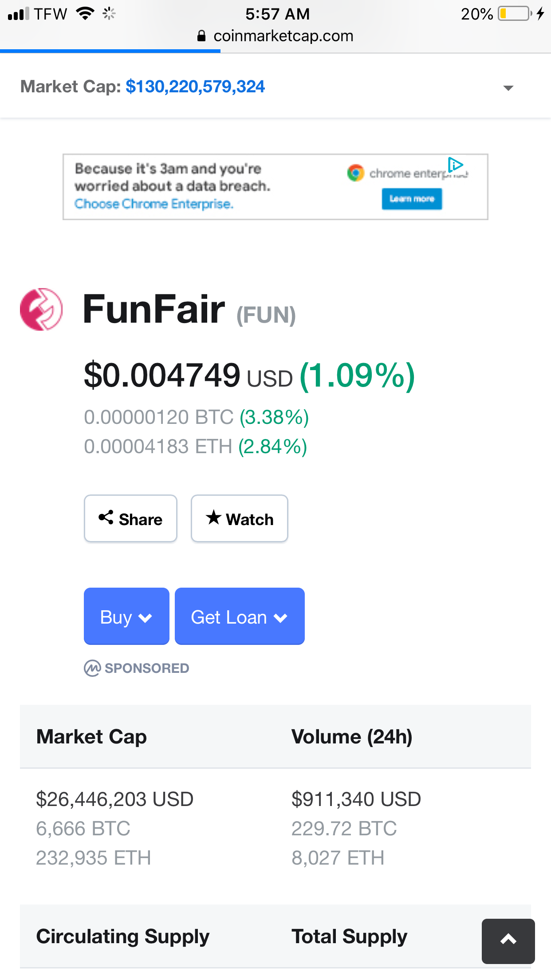Open the Get Loan dropdown
The image size is (551, 980).
click(x=240, y=616)
